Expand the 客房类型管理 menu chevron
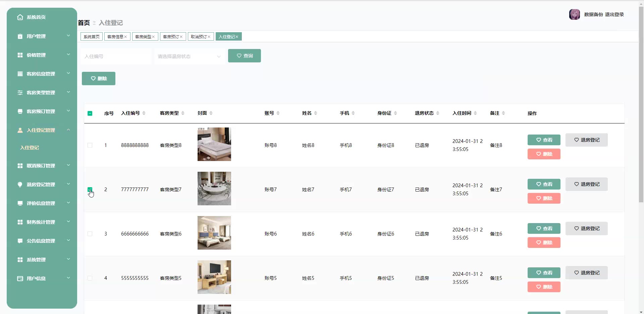Screen dimensions: 644x314 click(68, 92)
